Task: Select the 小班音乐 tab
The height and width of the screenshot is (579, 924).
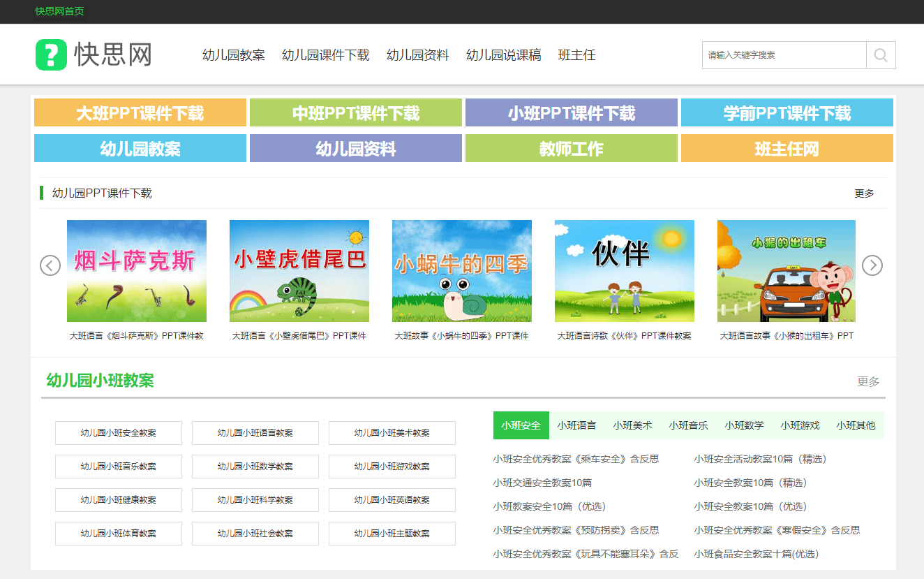Action: point(688,425)
